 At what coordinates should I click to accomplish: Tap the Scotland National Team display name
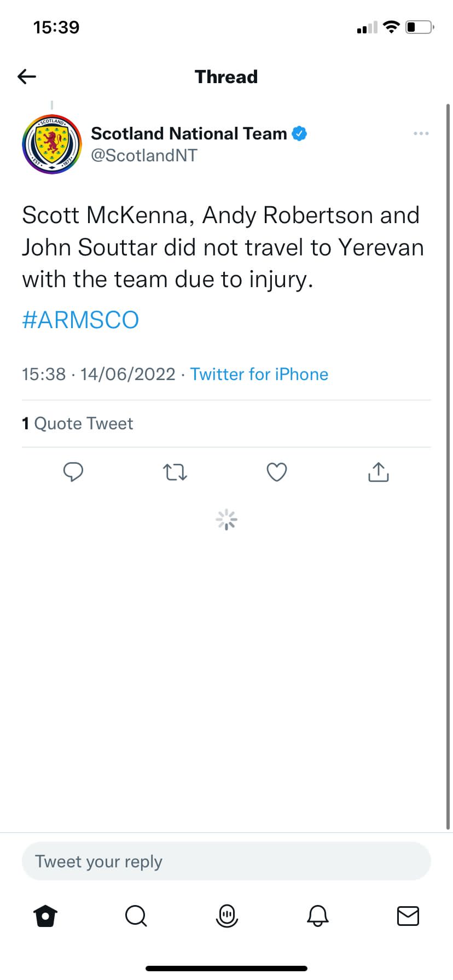189,133
